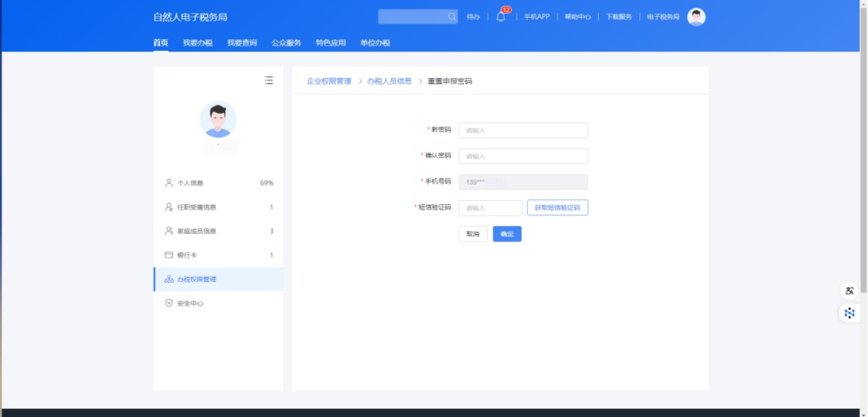This screenshot has height=417, width=868.
Task: Open 帮助中心 link in header
Action: [x=577, y=17]
